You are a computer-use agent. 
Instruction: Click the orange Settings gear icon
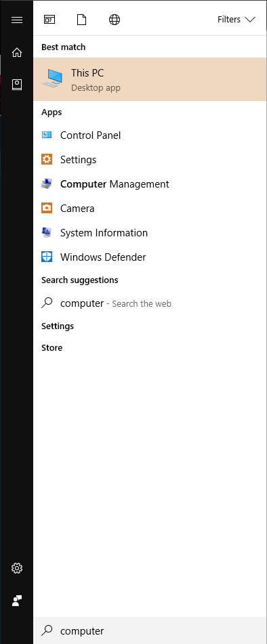click(x=47, y=159)
